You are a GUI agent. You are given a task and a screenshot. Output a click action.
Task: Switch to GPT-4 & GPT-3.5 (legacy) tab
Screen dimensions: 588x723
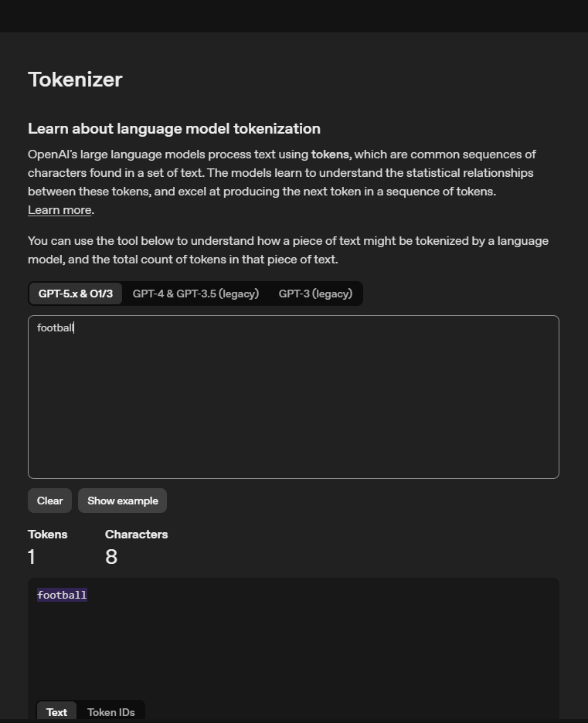point(195,294)
